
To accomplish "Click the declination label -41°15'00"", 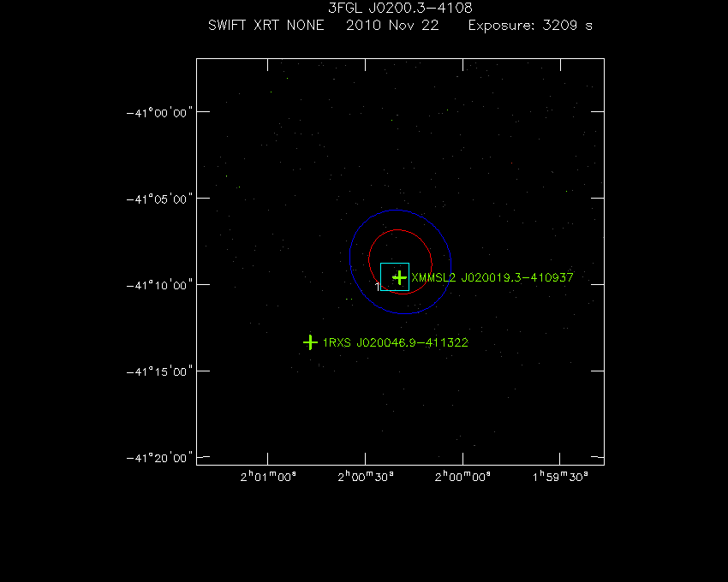I will point(159,371).
